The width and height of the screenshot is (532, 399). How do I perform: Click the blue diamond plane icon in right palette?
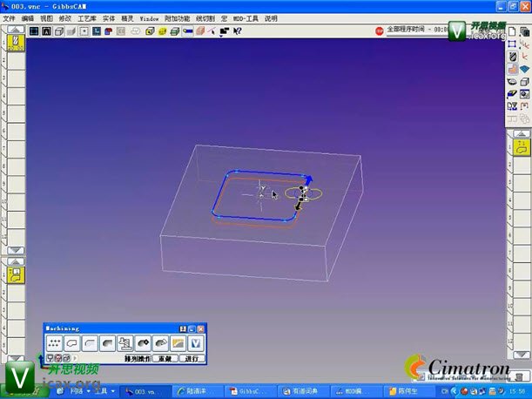pos(524,70)
